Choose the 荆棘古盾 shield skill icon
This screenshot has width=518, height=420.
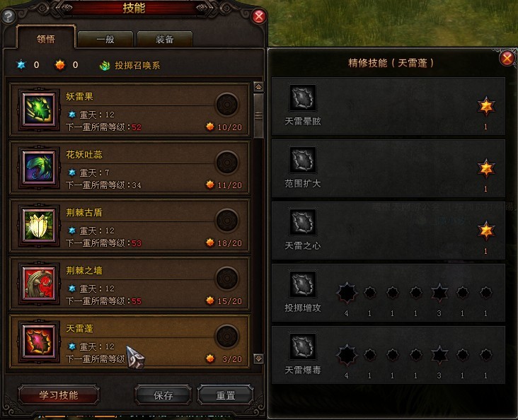(x=39, y=226)
